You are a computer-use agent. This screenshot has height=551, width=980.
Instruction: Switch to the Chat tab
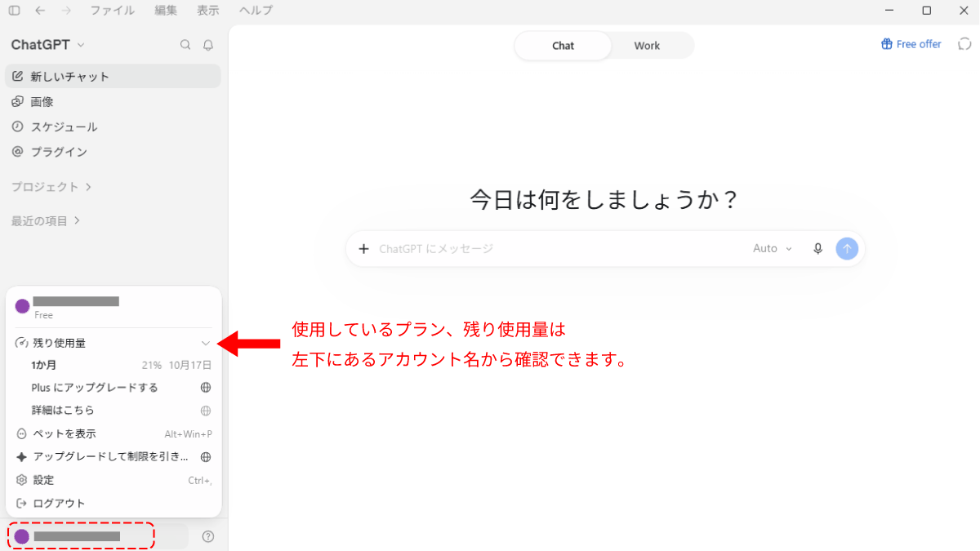[x=563, y=46]
